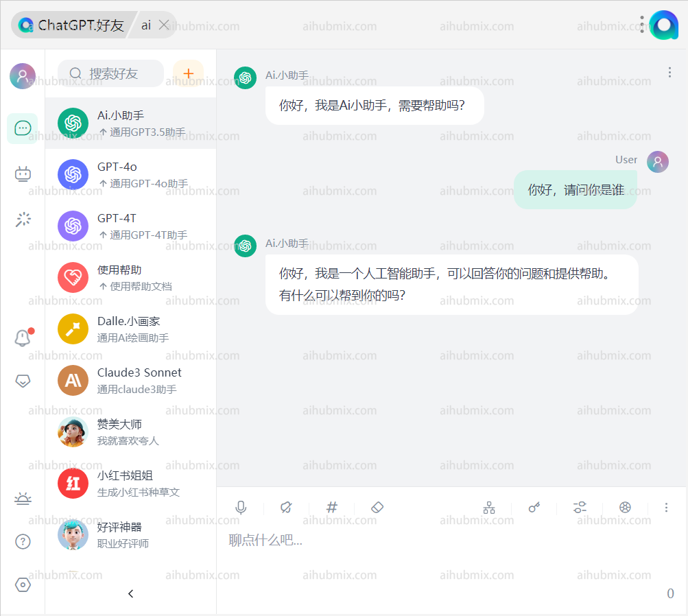Select the 小红书姐姐 friend
The image size is (688, 616).
tap(131, 484)
